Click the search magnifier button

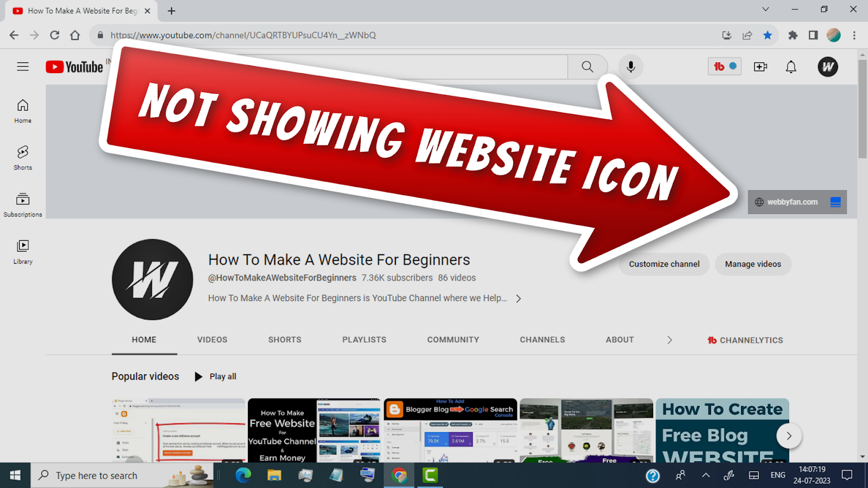[588, 67]
